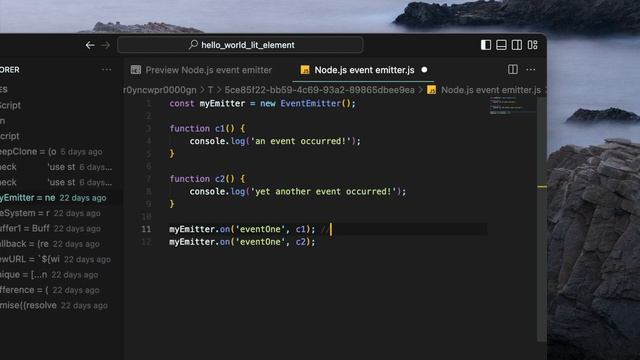Click the editor vertical scrollbar
The image size is (640, 360).
pyautogui.click(x=542, y=219)
